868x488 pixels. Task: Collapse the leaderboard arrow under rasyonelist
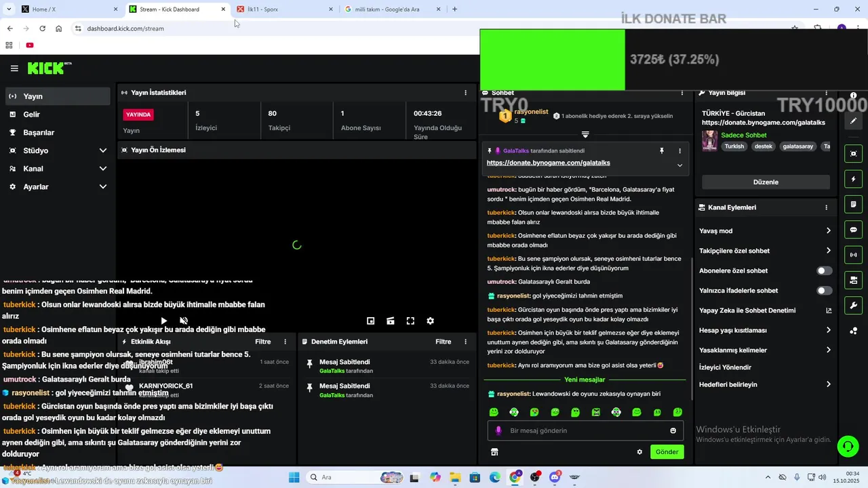pos(585,134)
